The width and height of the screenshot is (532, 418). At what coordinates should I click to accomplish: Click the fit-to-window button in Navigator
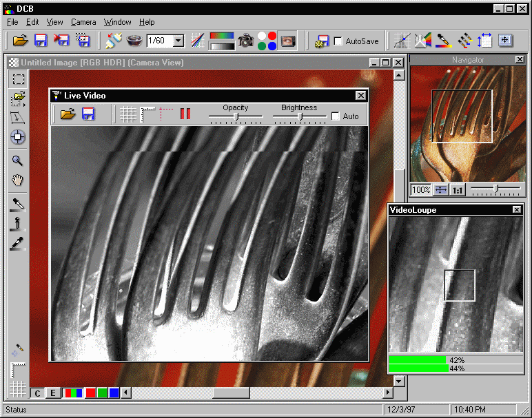[441, 190]
